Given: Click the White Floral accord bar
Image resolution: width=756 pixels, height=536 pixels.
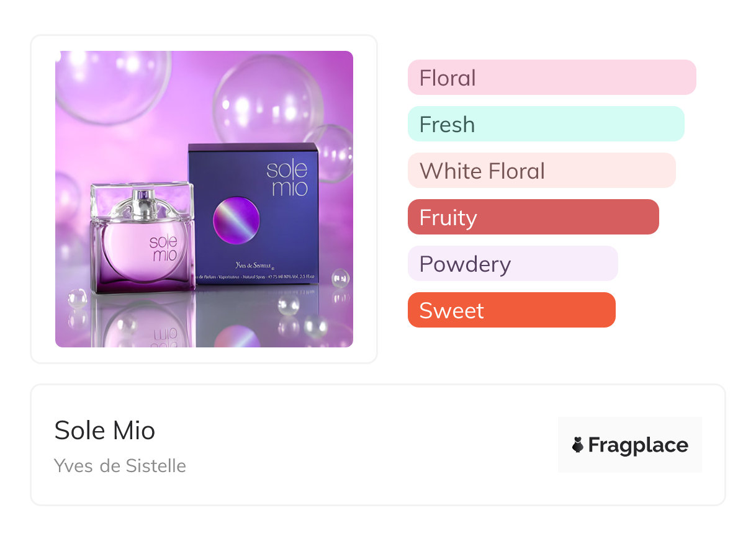Looking at the screenshot, I should click(x=541, y=171).
